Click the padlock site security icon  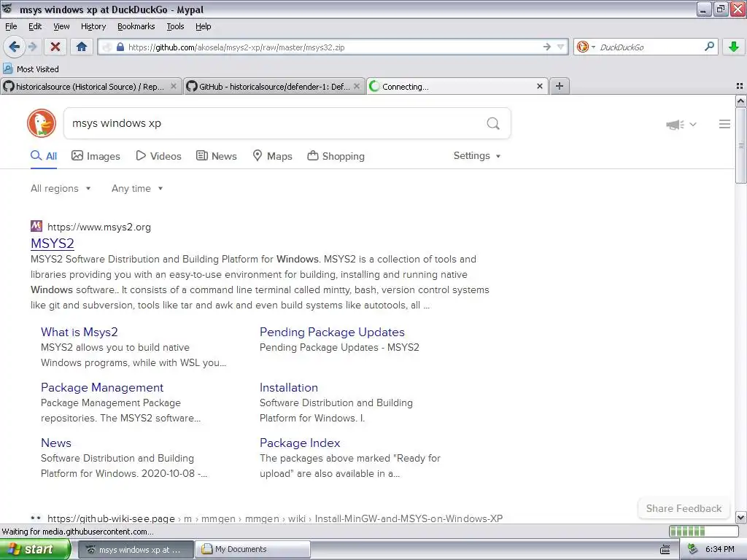[x=120, y=47]
